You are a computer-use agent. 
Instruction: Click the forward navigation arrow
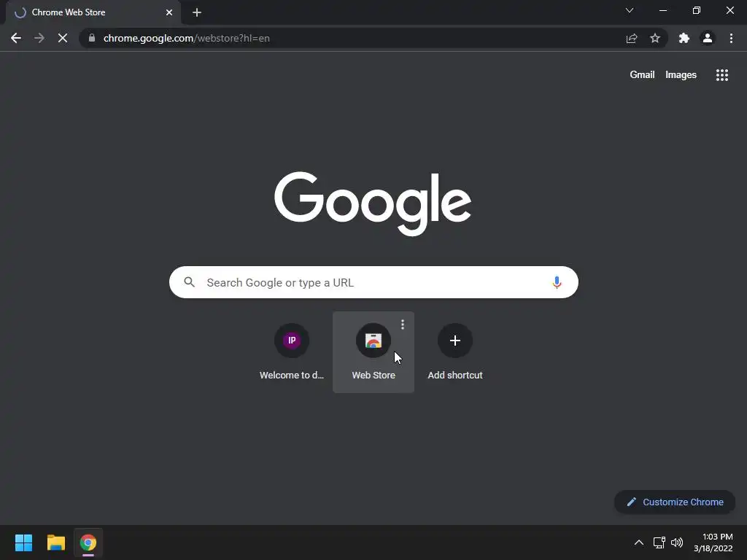pos(39,38)
